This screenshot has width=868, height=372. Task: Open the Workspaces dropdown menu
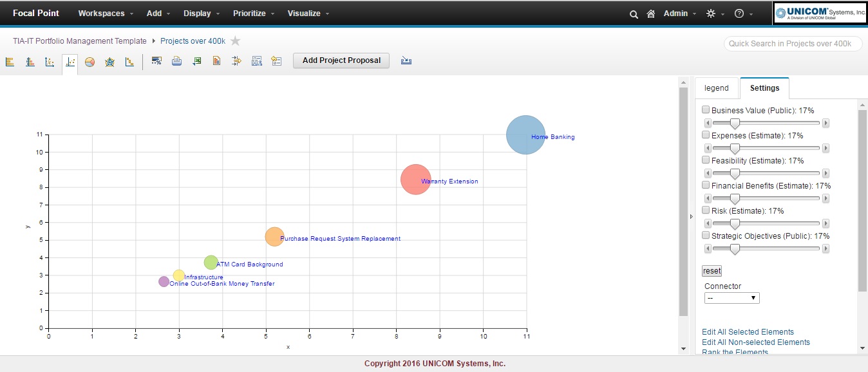coord(106,14)
